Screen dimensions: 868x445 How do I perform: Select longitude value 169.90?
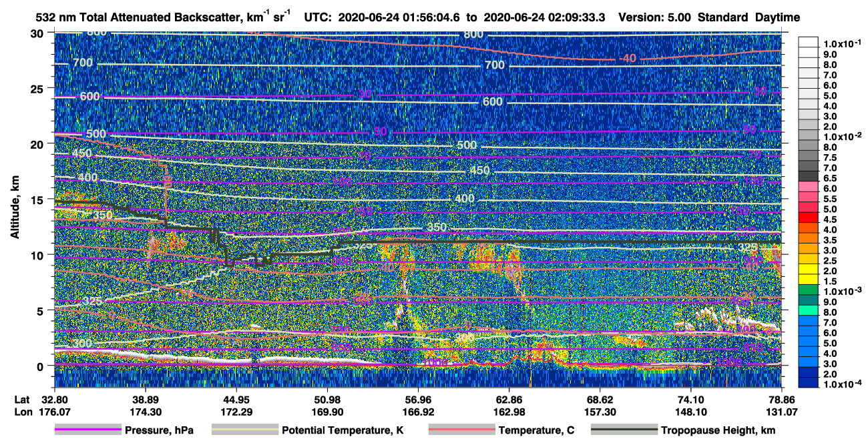[x=327, y=412]
